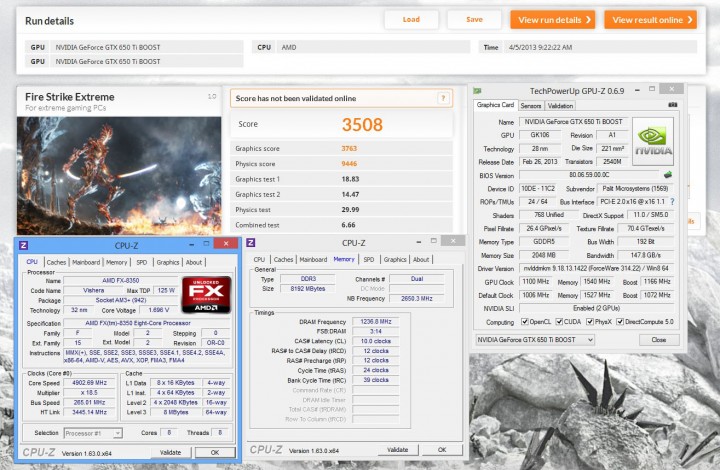Toggle the PhysX checkbox in GPU-Z

(590, 322)
